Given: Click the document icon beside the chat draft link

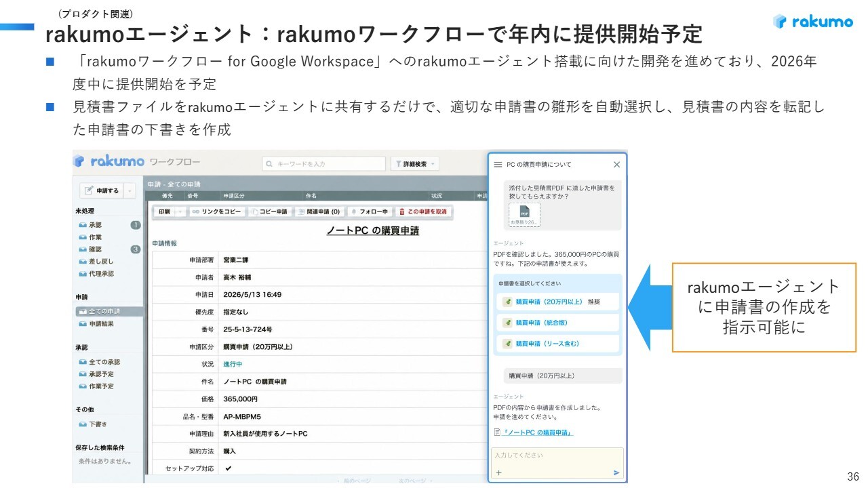Looking at the screenshot, I should [x=497, y=432].
